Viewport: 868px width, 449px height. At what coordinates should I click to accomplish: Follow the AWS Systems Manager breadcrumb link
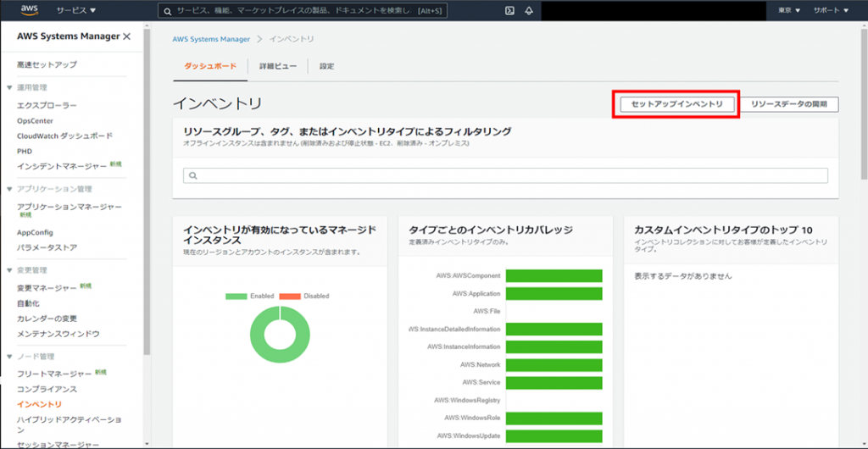[211, 39]
